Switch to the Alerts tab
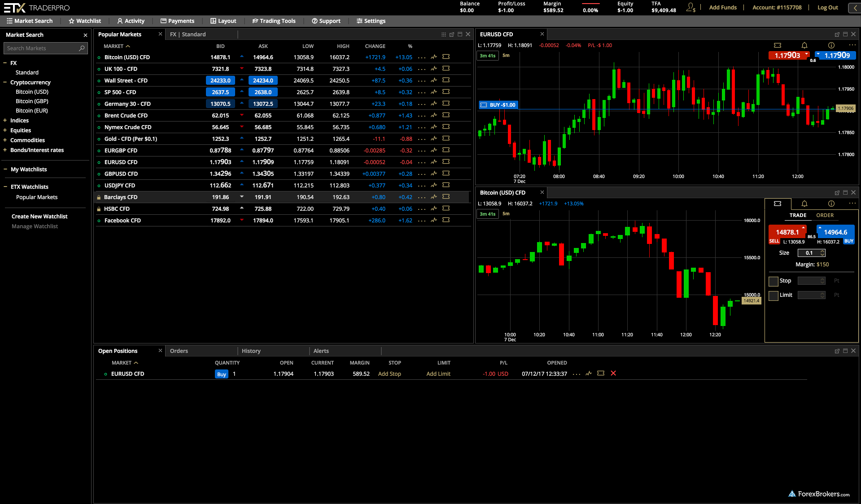This screenshot has height=504, width=861. (321, 351)
